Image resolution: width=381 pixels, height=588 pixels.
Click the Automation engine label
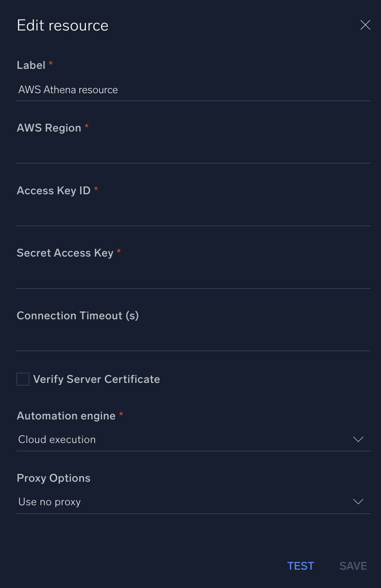click(66, 416)
